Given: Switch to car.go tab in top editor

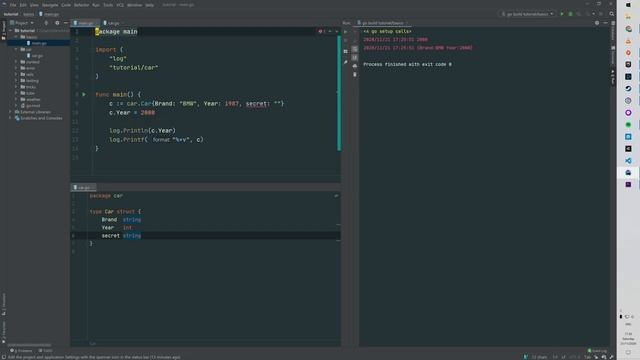Looking at the screenshot, I should tap(113, 23).
